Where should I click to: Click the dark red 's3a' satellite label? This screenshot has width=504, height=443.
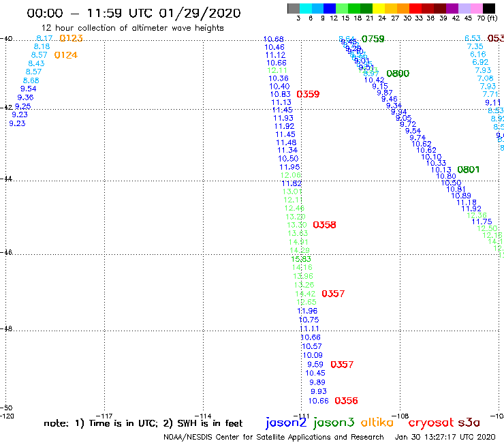pyautogui.click(x=469, y=423)
